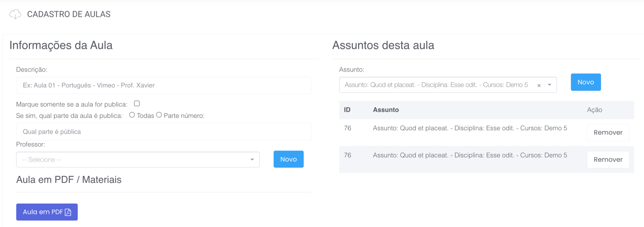Remove the first Assunto row

(x=608, y=133)
